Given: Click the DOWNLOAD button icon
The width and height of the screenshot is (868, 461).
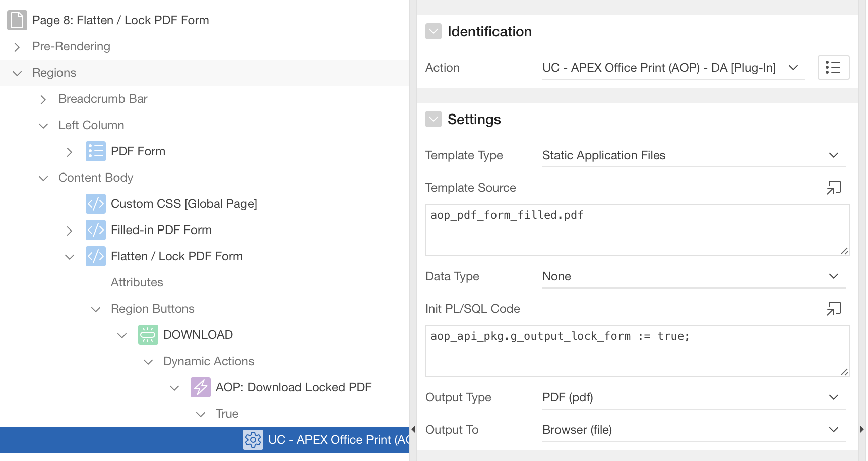Looking at the screenshot, I should pos(148,335).
